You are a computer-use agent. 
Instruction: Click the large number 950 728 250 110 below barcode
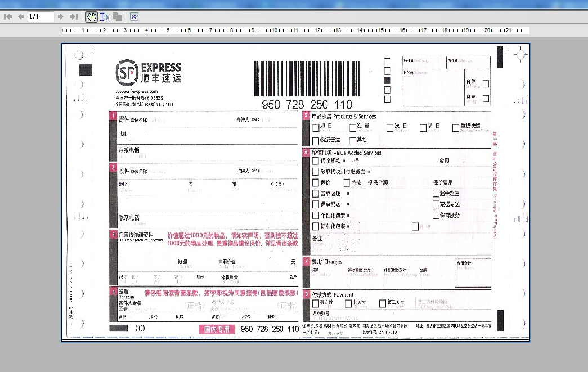(x=307, y=104)
